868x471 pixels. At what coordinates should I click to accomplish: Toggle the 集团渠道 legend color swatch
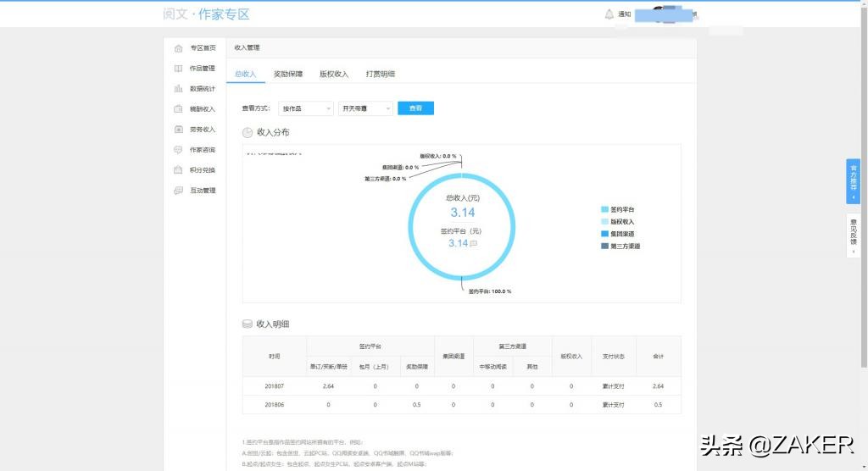[x=604, y=234]
